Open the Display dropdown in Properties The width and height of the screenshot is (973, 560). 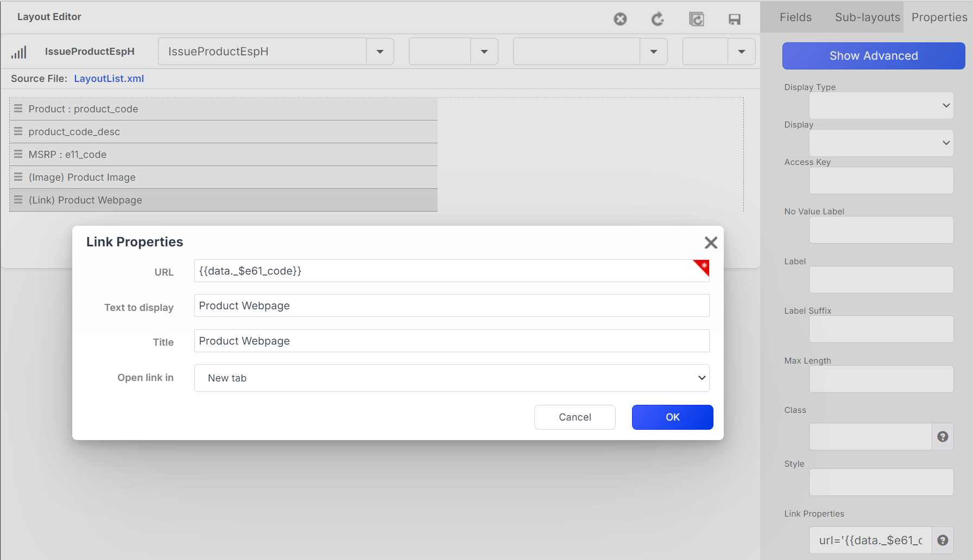coord(881,143)
